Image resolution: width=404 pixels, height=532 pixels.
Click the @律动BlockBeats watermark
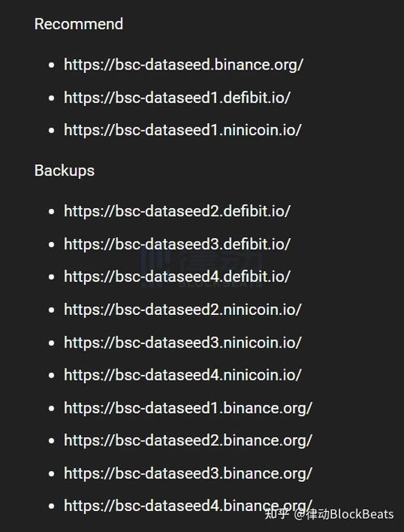click(x=343, y=514)
